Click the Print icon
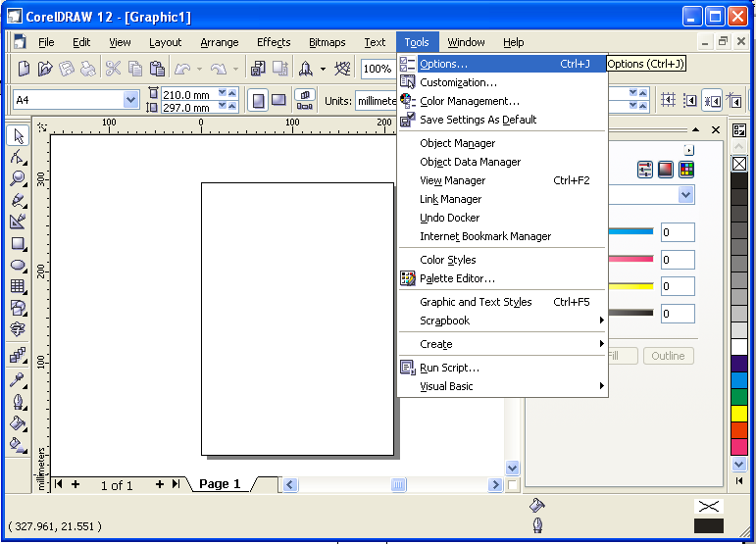 click(x=87, y=69)
